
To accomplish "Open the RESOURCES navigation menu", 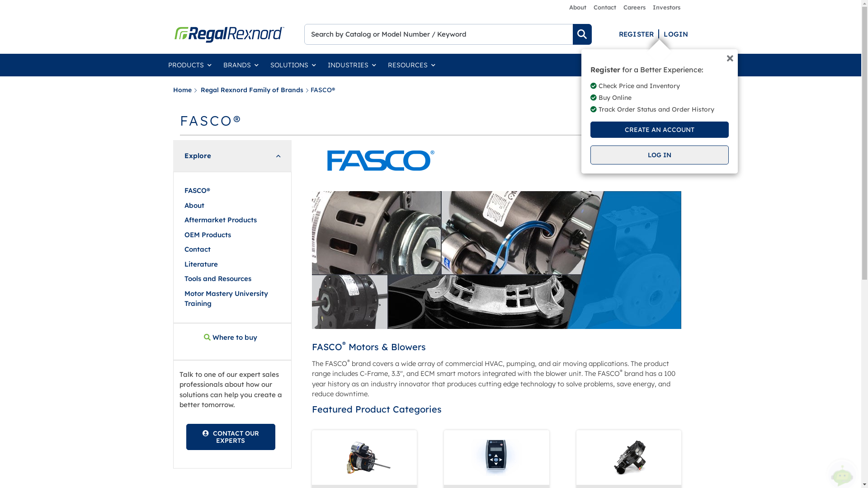I will tap(411, 65).
